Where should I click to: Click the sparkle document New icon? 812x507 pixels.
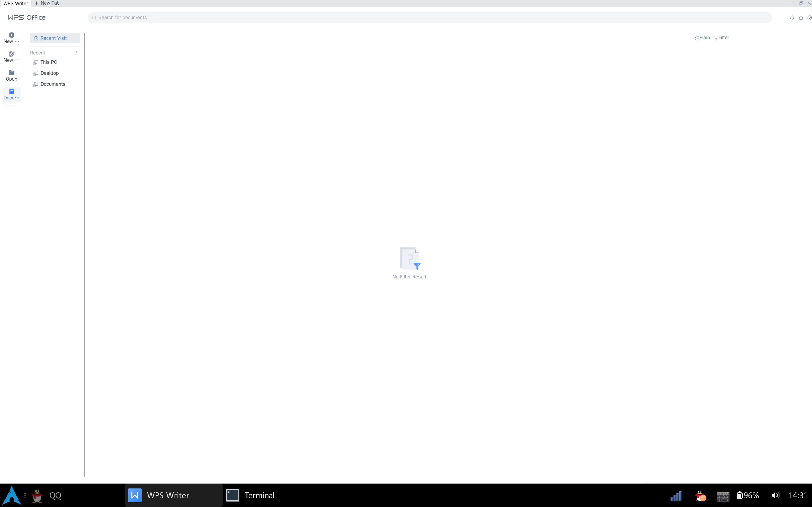click(11, 54)
